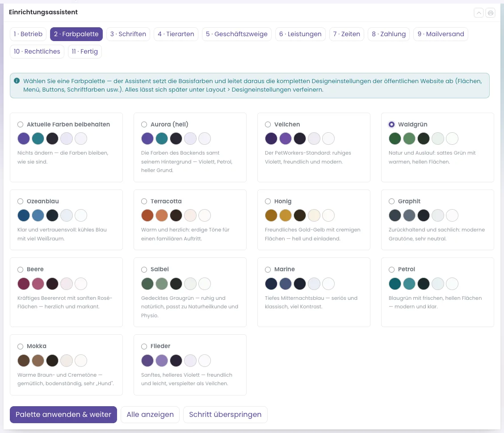Click the golden-brown first swatch of Honig
The width and height of the screenshot is (504, 433).
tap(271, 215)
